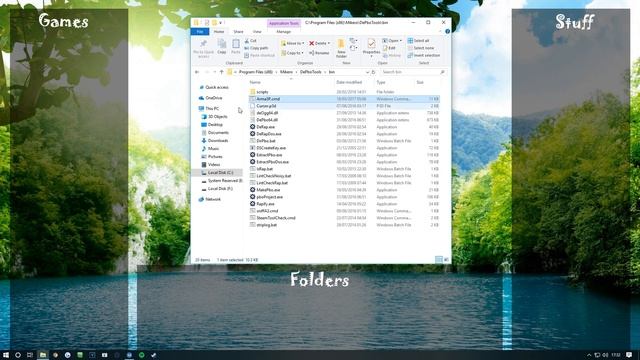Select the Rapify.exe file
The image size is (640, 360).
coord(265,204)
